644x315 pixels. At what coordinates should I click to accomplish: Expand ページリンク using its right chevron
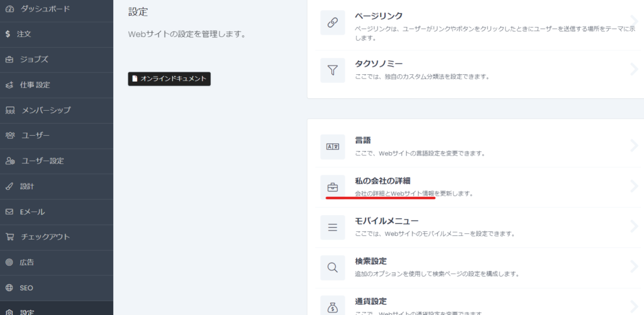(x=634, y=22)
